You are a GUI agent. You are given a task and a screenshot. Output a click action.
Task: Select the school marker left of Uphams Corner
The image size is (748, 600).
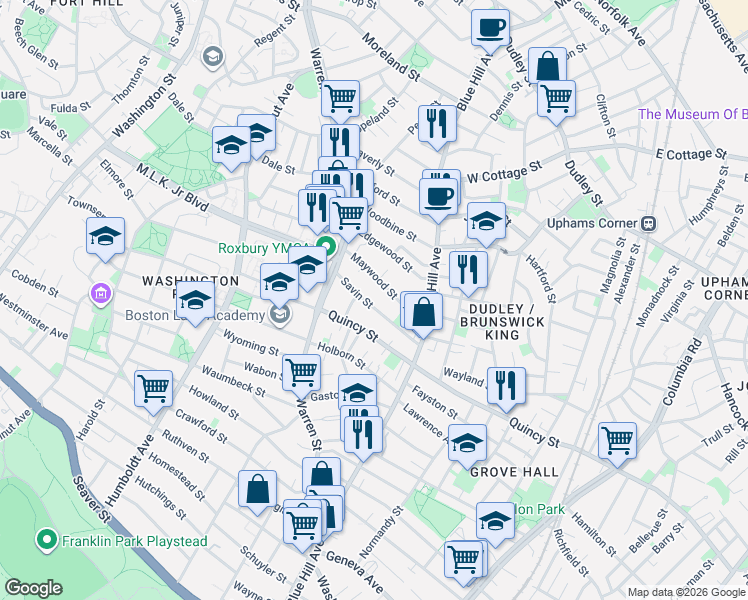click(486, 222)
